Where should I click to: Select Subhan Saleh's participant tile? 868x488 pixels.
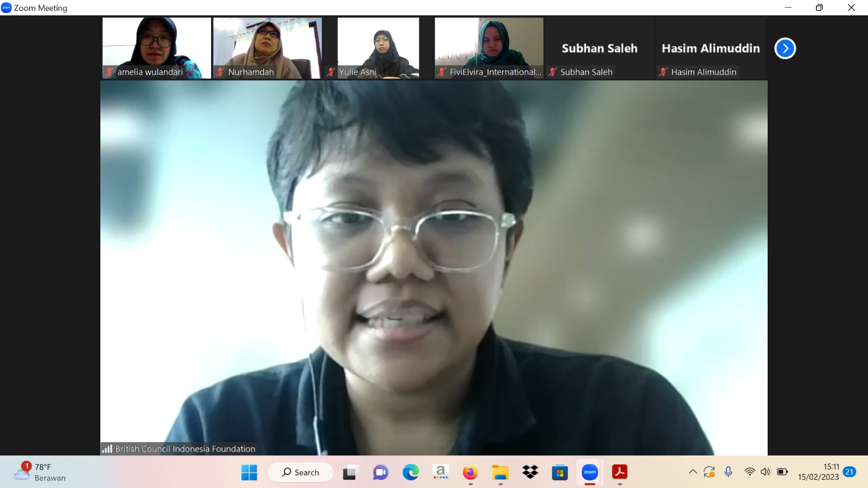[x=599, y=48]
